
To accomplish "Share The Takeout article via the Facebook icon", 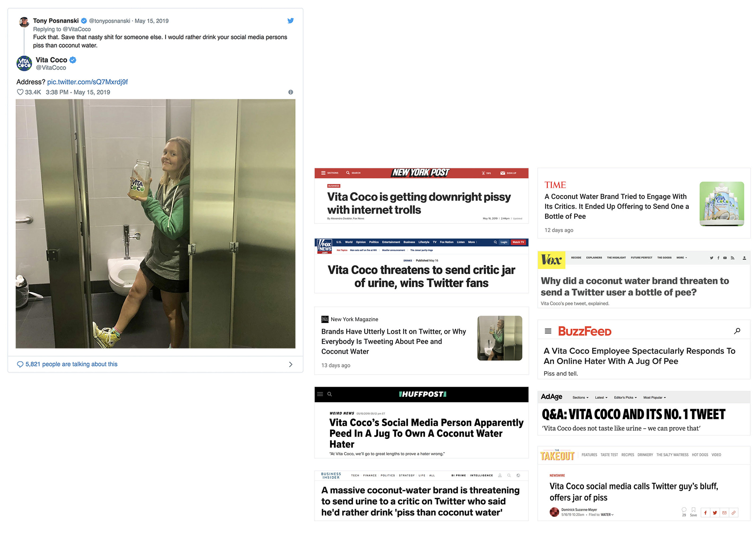I will point(705,513).
